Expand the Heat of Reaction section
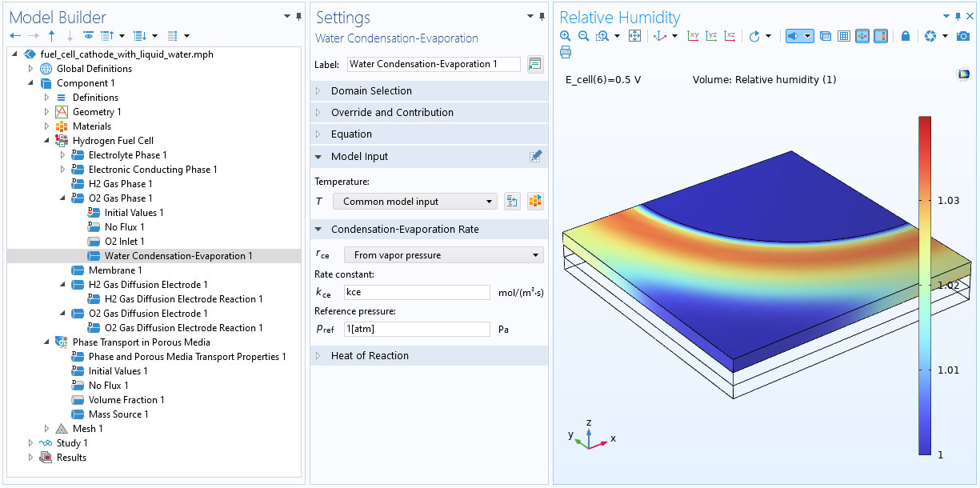Screen dimensions: 980x488 (x=370, y=356)
